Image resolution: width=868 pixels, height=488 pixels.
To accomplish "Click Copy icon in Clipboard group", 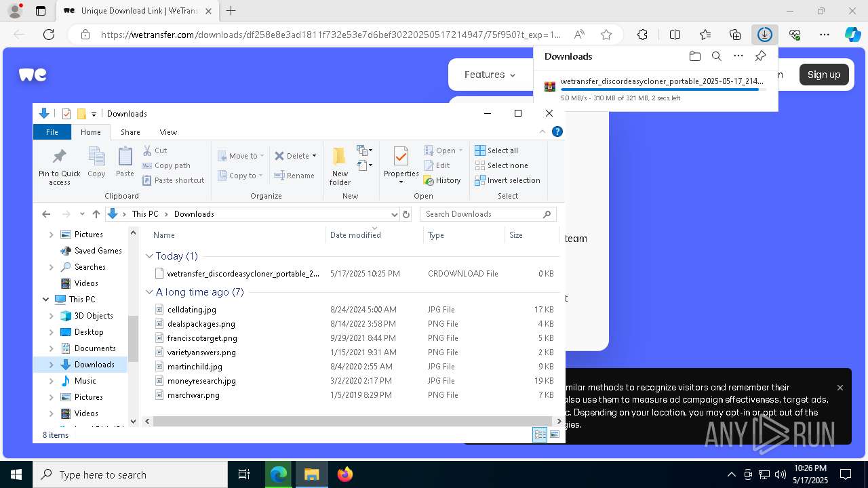I will tap(96, 163).
